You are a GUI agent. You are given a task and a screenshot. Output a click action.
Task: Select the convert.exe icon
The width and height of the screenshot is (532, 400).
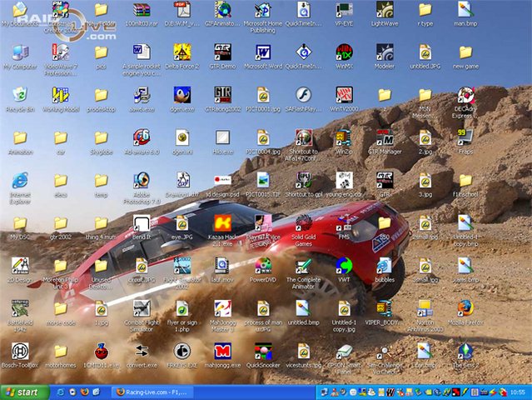(x=142, y=351)
